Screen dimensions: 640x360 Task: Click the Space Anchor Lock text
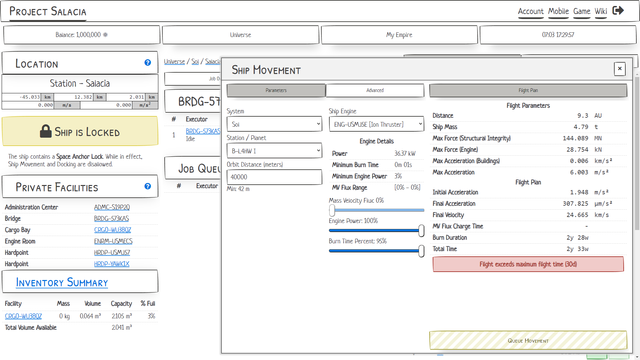[79, 156]
